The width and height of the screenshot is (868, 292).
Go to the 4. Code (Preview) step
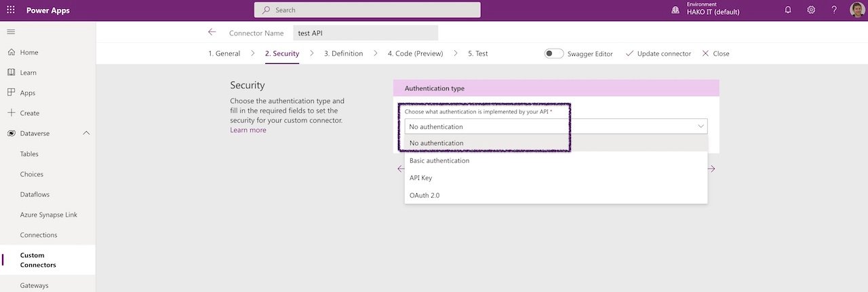tap(415, 54)
